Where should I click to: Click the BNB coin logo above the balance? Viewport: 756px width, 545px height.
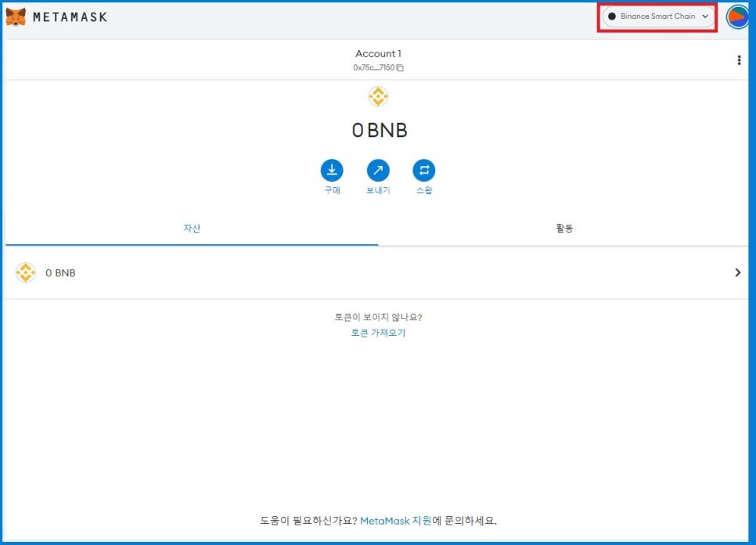pyautogui.click(x=378, y=96)
